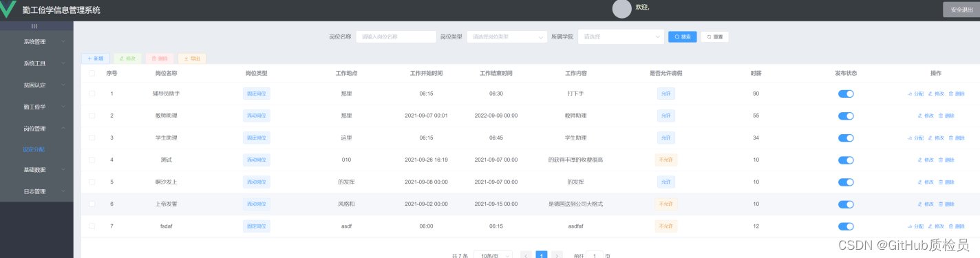Viewport: 980px width, 258px height.
Task: Click 修改 for the 学生助理 row
Action: tap(935, 138)
